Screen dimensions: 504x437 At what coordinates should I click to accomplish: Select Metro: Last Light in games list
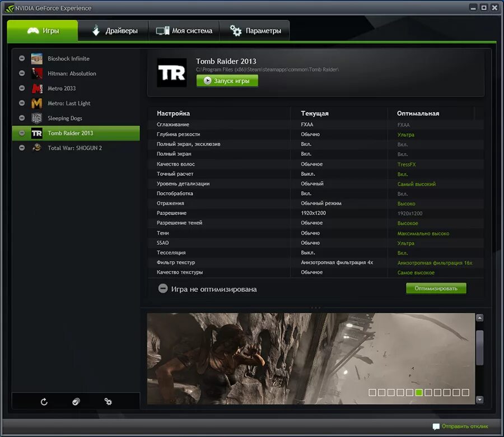point(76,103)
